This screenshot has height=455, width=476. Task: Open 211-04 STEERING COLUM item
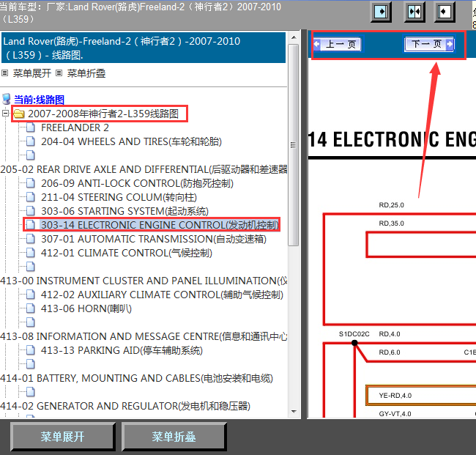[119, 197]
